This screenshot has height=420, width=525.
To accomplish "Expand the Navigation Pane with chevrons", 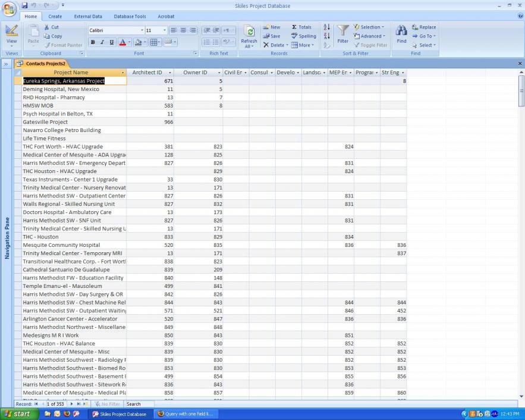I will (x=6, y=64).
